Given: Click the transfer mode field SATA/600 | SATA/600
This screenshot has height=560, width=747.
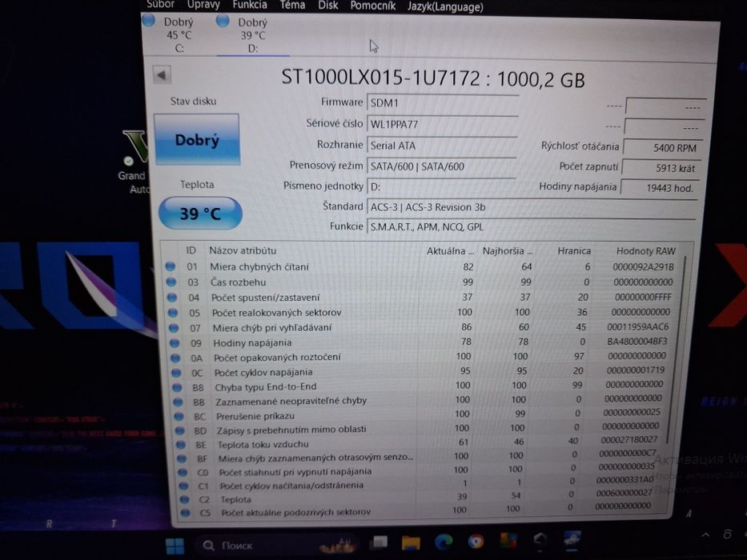Looking at the screenshot, I should coord(441,166).
